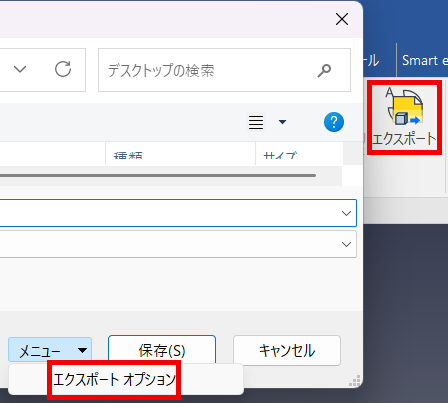
Task: Click the サイズ column header
Action: (299, 154)
